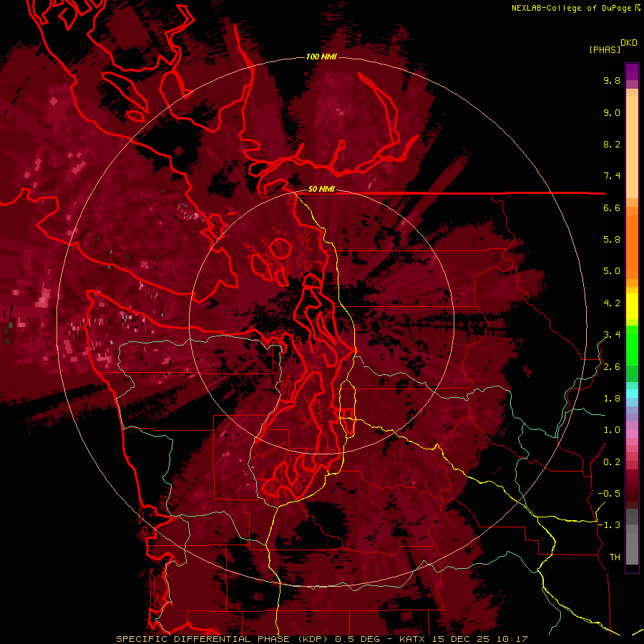Click the cyan segment of the color bar
Viewport: 644px width, 644px height.
click(632, 394)
